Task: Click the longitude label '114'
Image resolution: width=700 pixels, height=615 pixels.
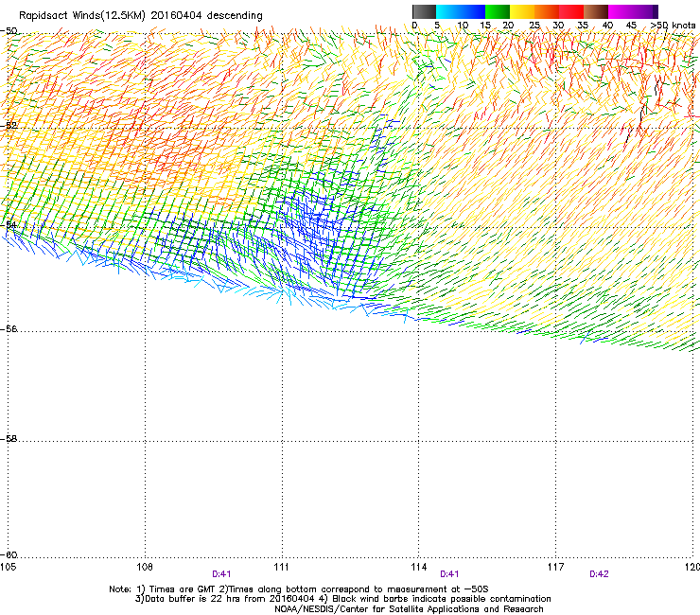Action: click(x=418, y=567)
